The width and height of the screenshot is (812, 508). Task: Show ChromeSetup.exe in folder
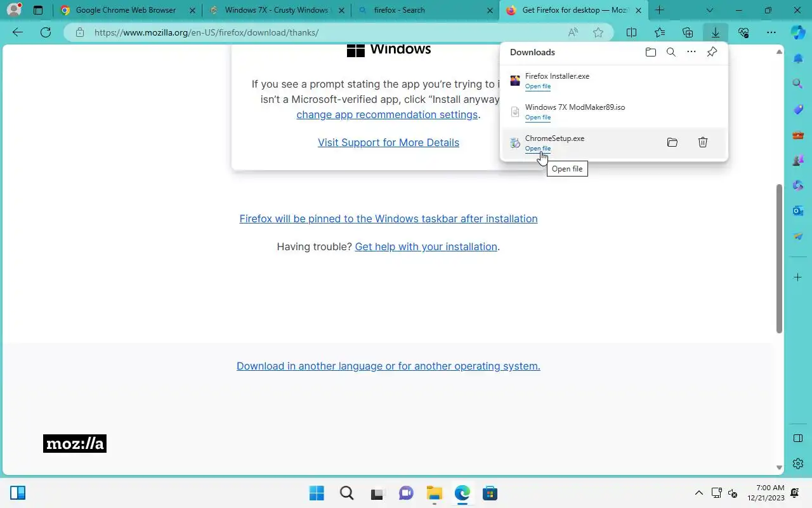point(672,142)
